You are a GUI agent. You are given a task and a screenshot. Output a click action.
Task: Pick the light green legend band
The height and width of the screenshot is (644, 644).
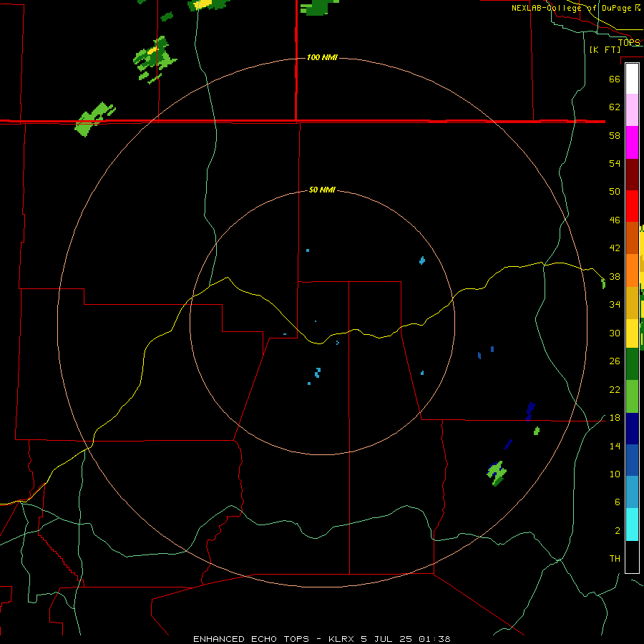coord(632,396)
